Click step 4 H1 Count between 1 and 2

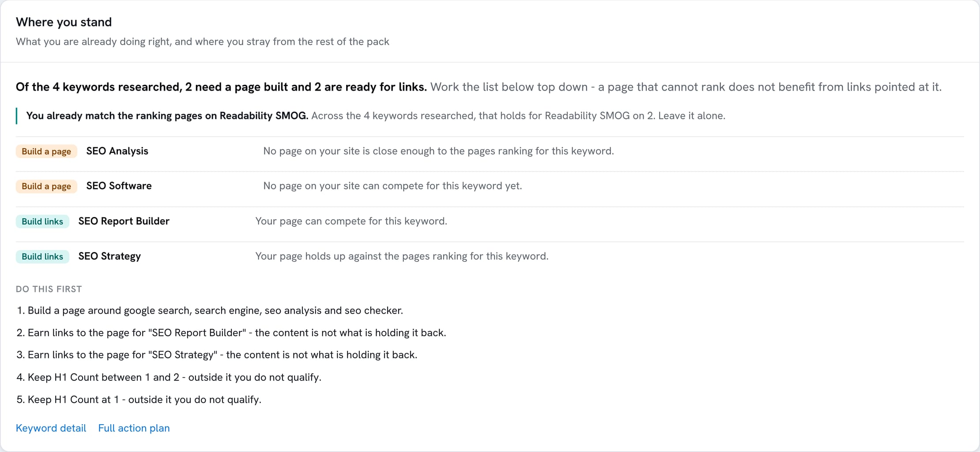click(169, 377)
